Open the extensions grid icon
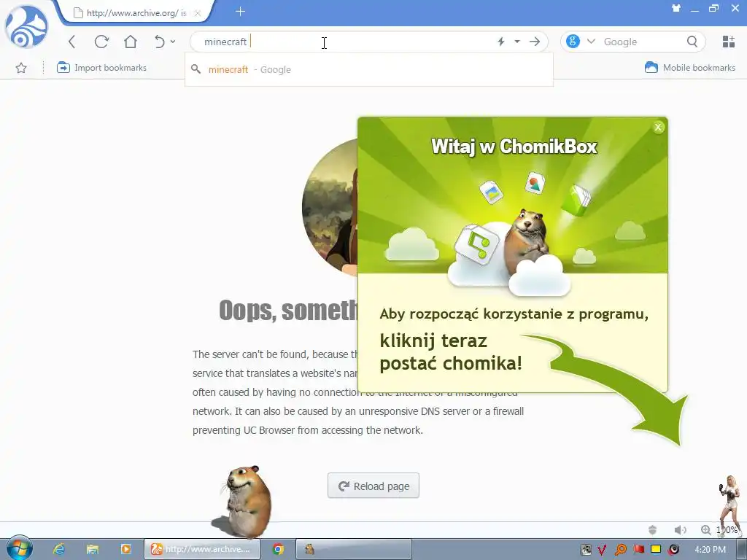The height and width of the screenshot is (560, 747). (729, 42)
